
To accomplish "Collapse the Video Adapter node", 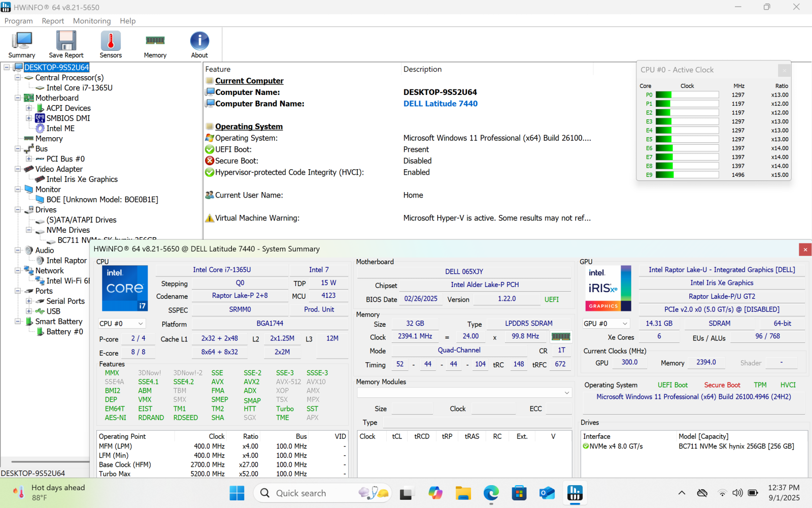I will point(18,169).
